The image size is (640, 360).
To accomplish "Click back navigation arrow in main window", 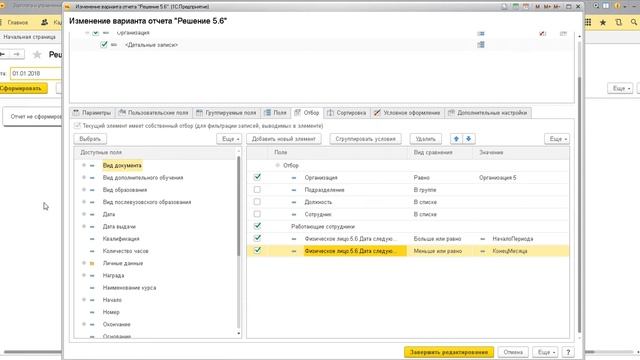I will 2,54.
